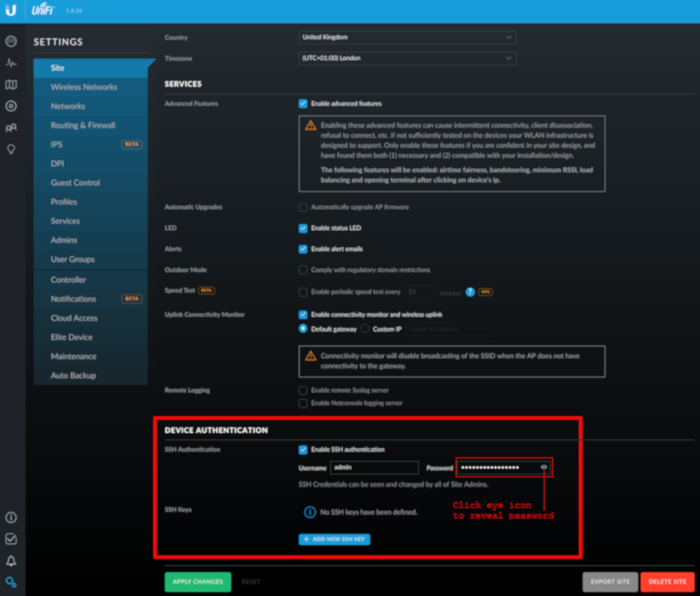Toggle Enable alert emails checkbox
Viewport: 700px width, 596px height.
point(303,249)
